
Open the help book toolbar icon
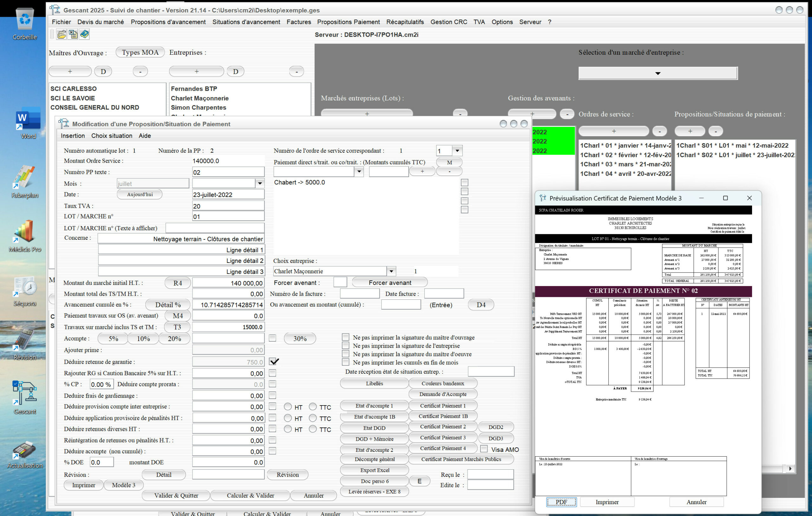pyautogui.click(x=84, y=34)
